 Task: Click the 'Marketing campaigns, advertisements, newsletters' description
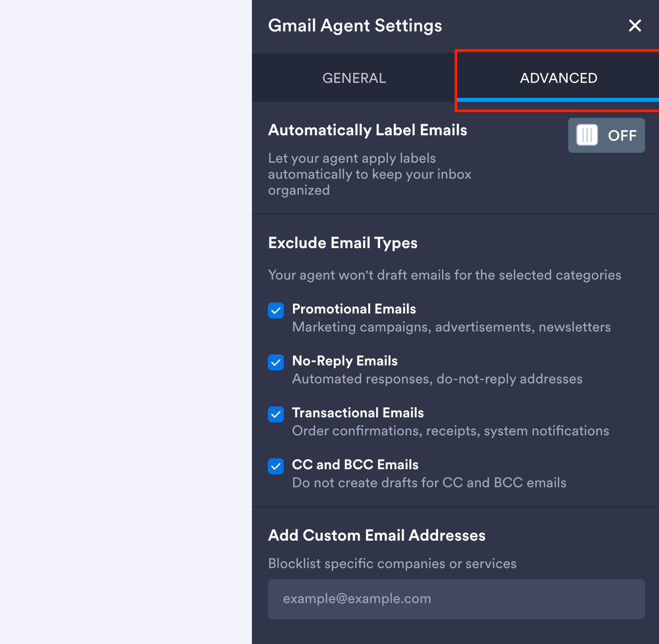[x=451, y=327]
